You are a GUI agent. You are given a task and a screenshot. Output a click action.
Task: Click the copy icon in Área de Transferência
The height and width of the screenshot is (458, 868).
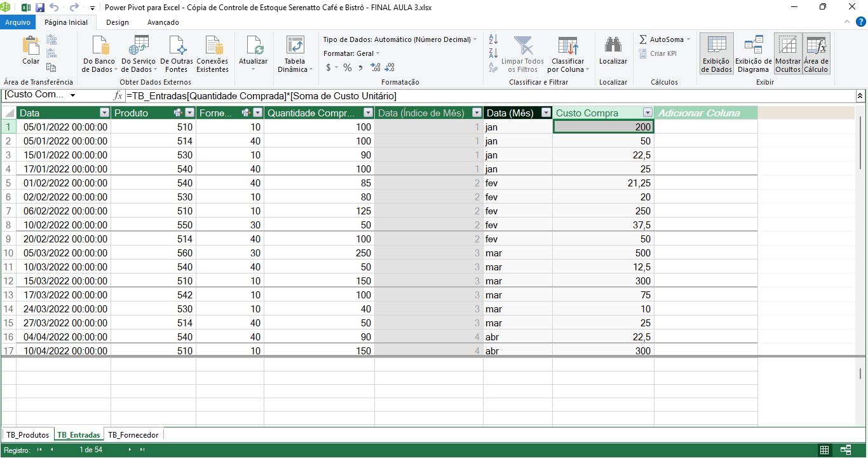click(51, 67)
